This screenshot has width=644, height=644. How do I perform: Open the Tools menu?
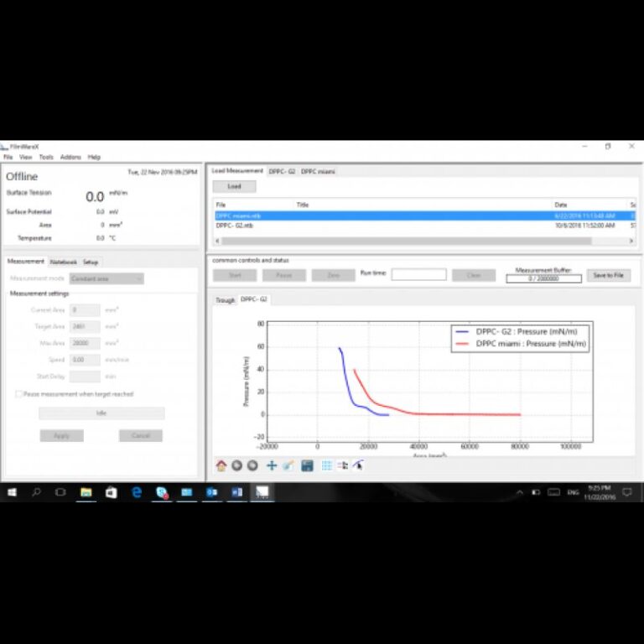pyautogui.click(x=46, y=157)
